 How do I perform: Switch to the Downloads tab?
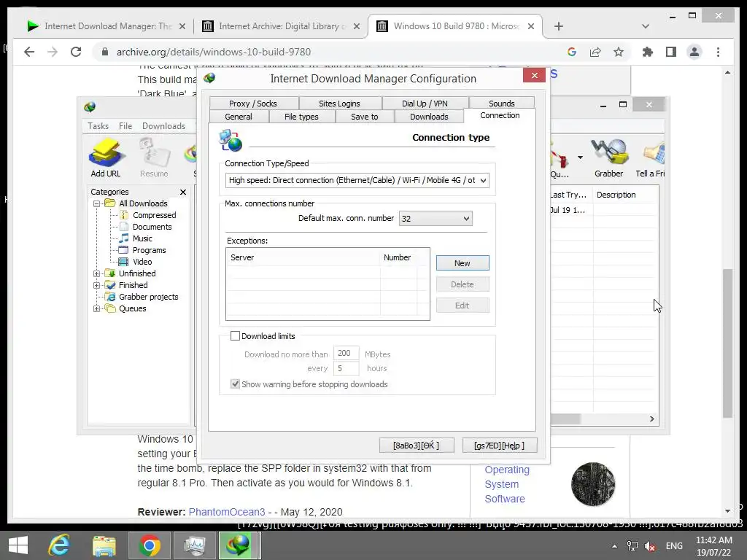[x=429, y=117]
